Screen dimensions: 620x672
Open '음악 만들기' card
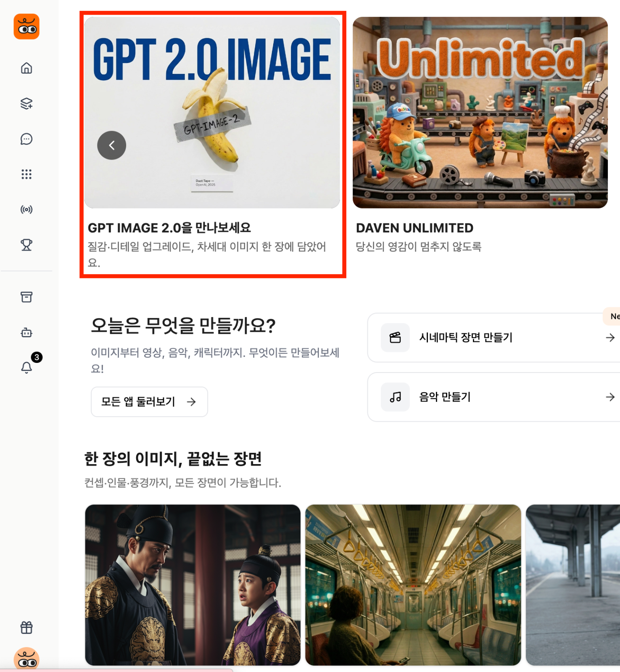(494, 397)
